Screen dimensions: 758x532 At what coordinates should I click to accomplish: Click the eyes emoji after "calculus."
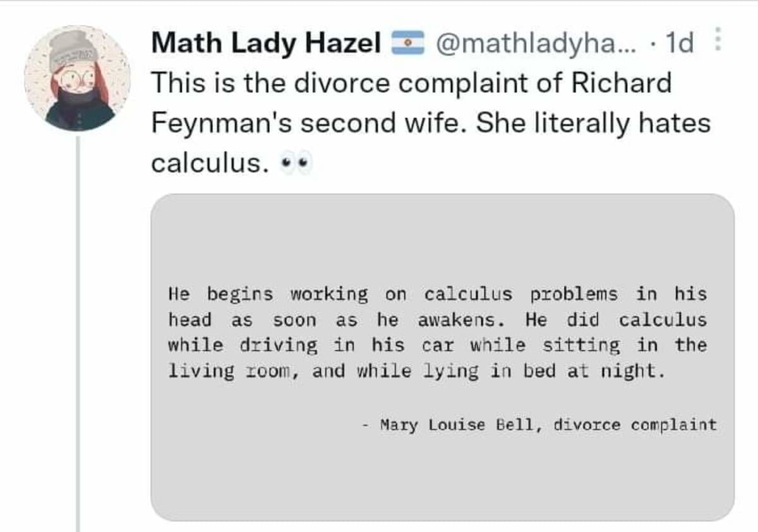click(296, 163)
